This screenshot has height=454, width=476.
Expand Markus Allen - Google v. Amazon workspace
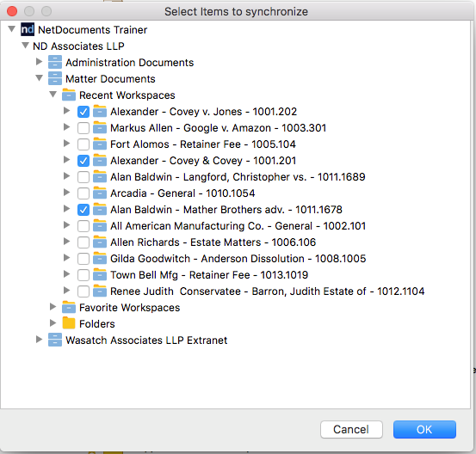click(x=66, y=127)
